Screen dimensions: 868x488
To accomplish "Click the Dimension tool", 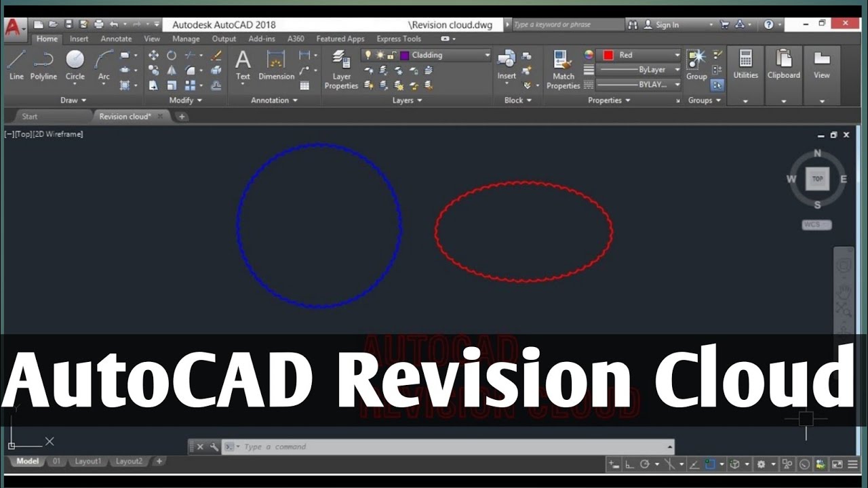I will pos(276,65).
